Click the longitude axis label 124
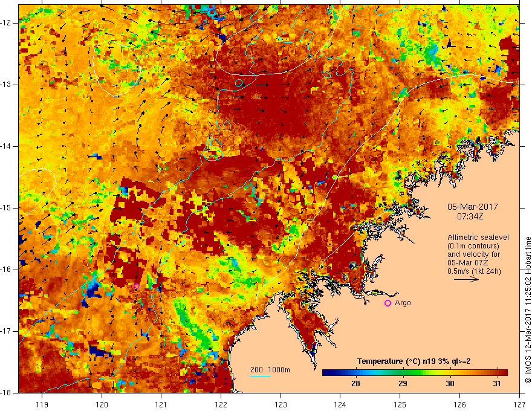Viewport: 532px width, 411px height. [x=340, y=404]
